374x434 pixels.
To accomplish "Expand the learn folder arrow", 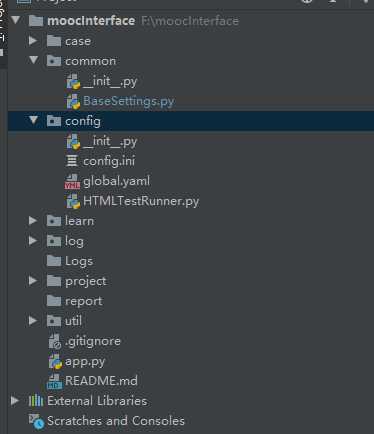I will point(33,221).
